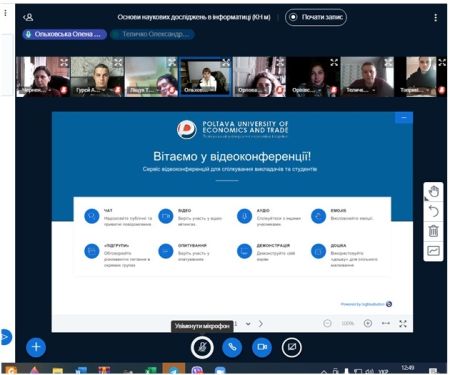Open name dropdown on Теличко webcam
450x375 pixels.
point(361,90)
